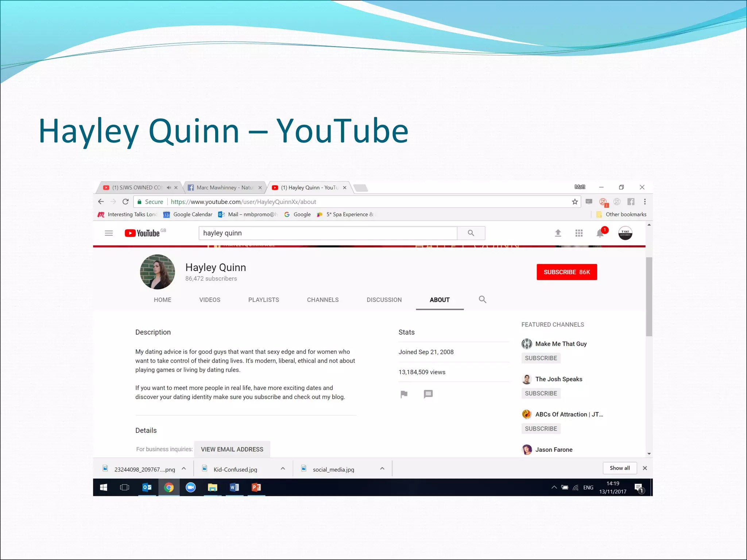The width and height of the screenshot is (747, 560).
Task: Click the browser back arrow
Action: 101,202
